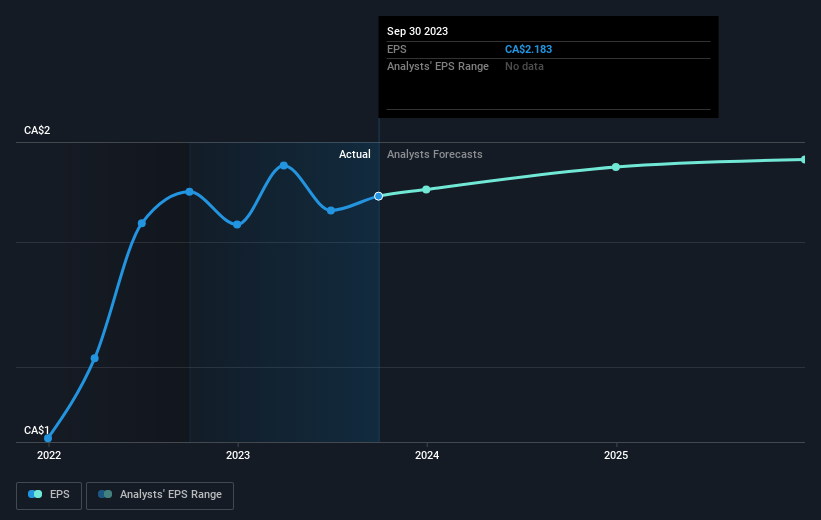Click the 2025 x-axis label
Screen dimensions: 821x520
pos(616,456)
